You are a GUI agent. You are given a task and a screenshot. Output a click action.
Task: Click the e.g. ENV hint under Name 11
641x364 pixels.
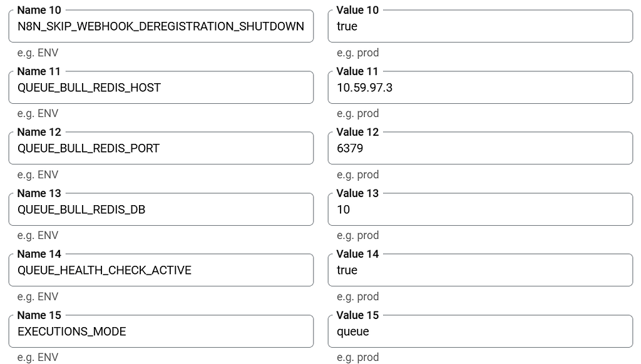pos(39,113)
